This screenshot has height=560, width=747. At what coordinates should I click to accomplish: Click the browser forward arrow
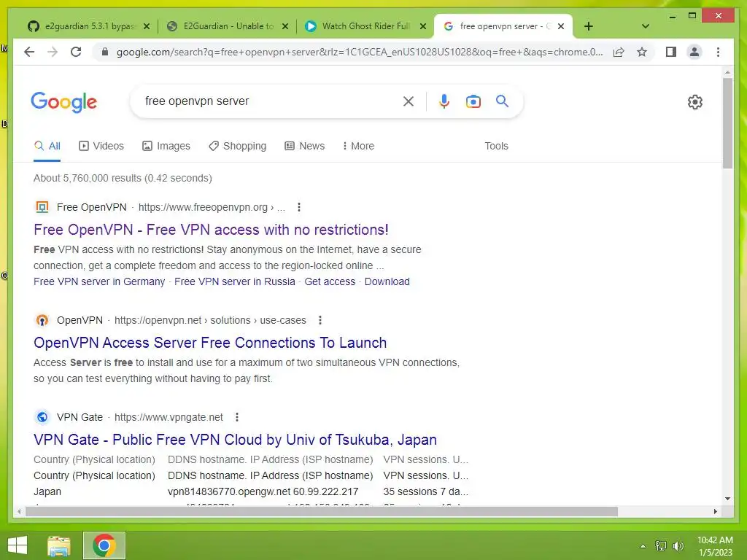tap(53, 52)
